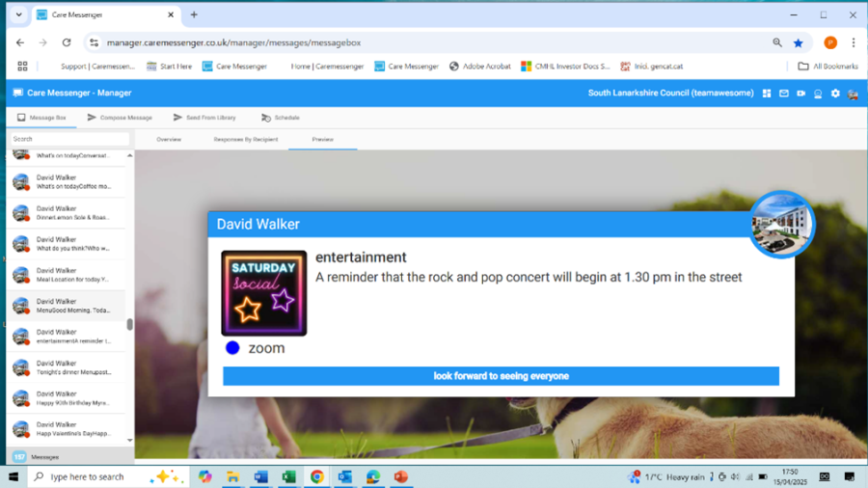Open Excel from the Windows taskbar

[x=287, y=476]
